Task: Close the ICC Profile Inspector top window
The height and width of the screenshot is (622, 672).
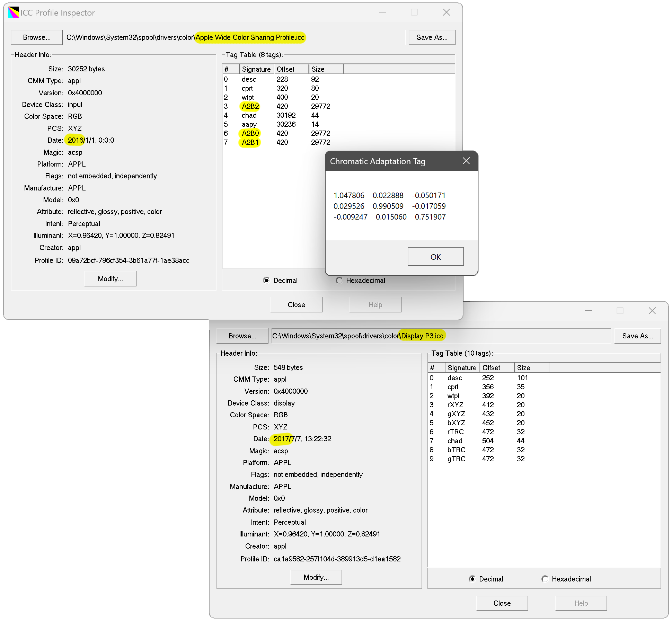Action: (x=446, y=12)
